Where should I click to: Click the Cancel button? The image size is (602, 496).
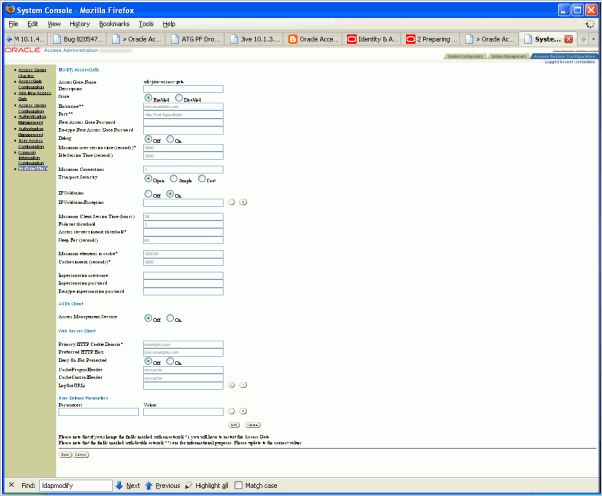tap(81, 455)
